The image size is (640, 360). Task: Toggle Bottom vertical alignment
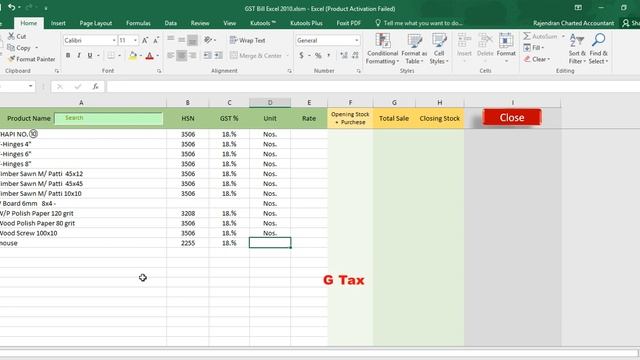[x=193, y=40]
